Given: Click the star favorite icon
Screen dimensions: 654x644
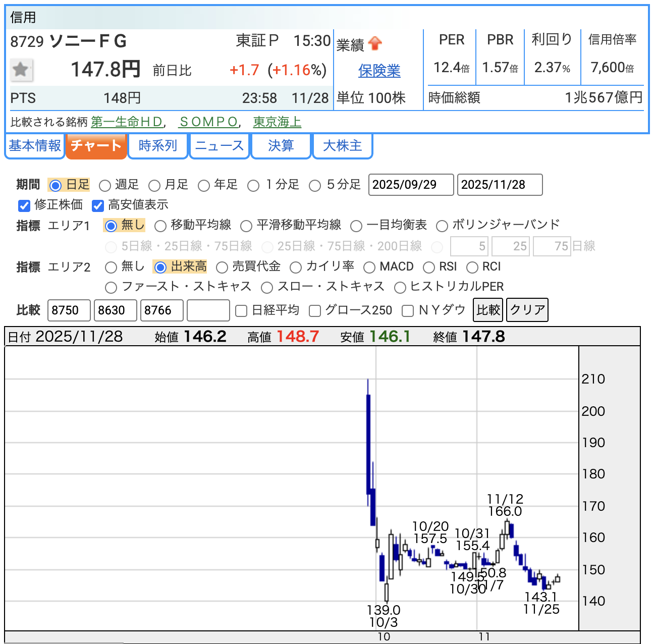Looking at the screenshot, I should tap(21, 70).
